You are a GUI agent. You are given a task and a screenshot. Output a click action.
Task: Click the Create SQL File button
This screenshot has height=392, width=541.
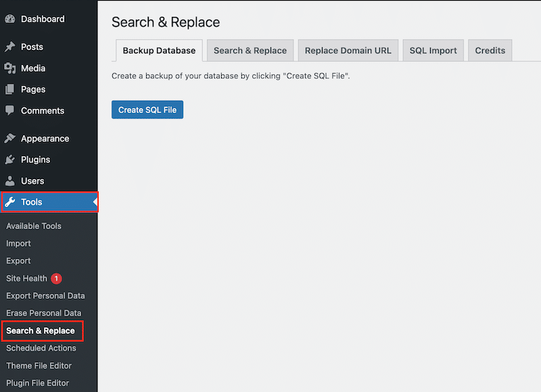pyautogui.click(x=147, y=109)
